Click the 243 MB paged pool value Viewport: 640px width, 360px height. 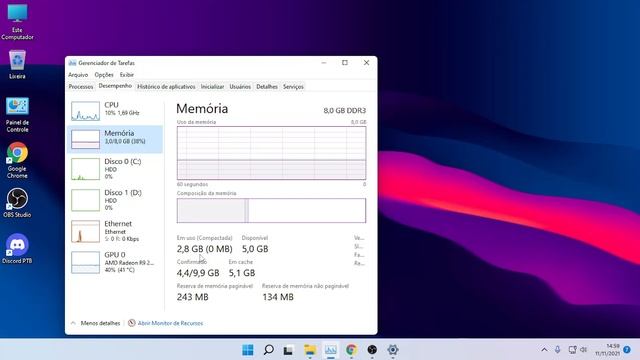(x=193, y=297)
